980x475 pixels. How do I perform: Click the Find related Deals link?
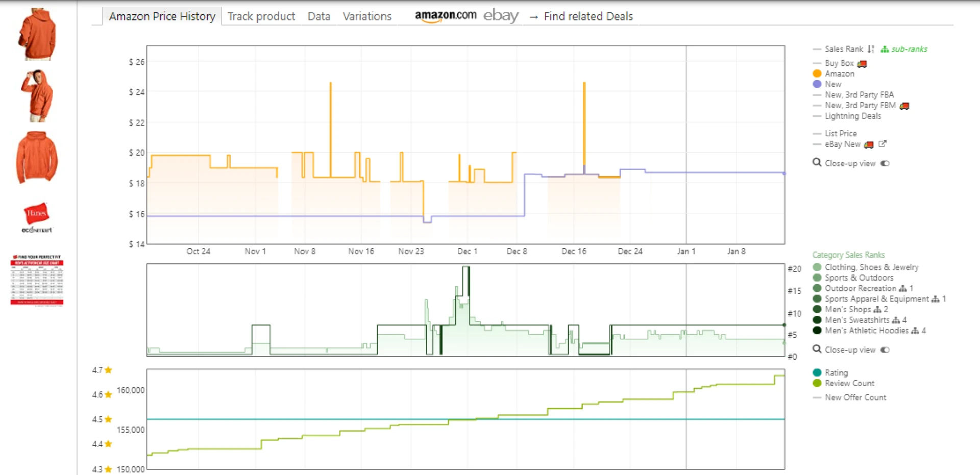pyautogui.click(x=587, y=16)
